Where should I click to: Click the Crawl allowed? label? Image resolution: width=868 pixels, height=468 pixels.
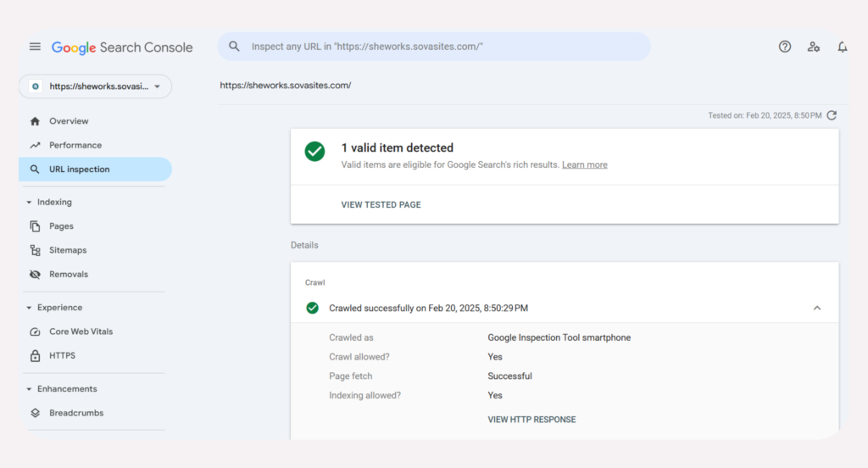click(359, 357)
